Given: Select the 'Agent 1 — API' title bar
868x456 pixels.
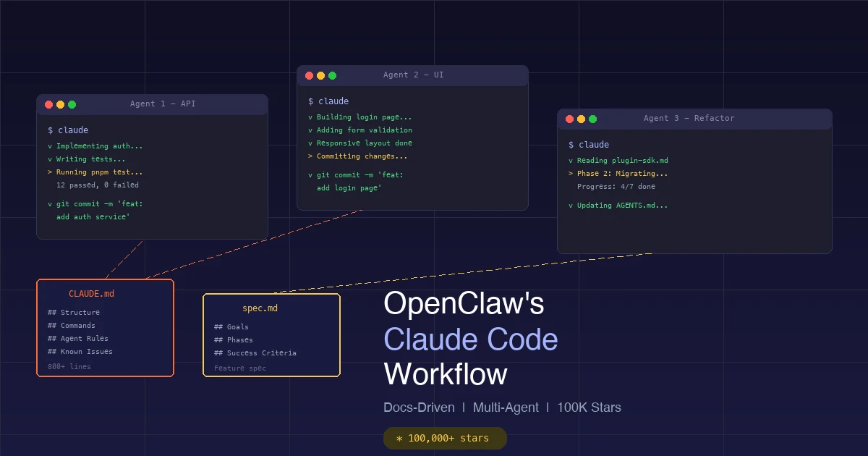Looking at the screenshot, I should point(163,104).
